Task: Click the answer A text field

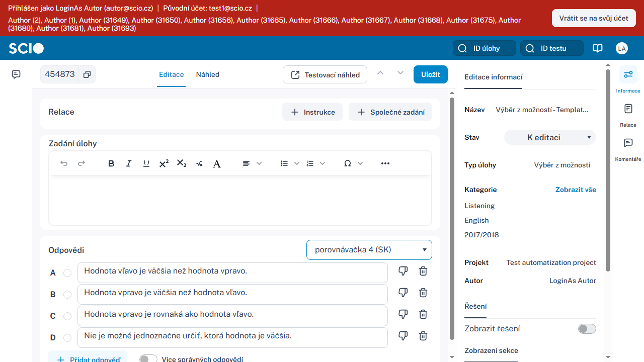Action: tap(232, 273)
